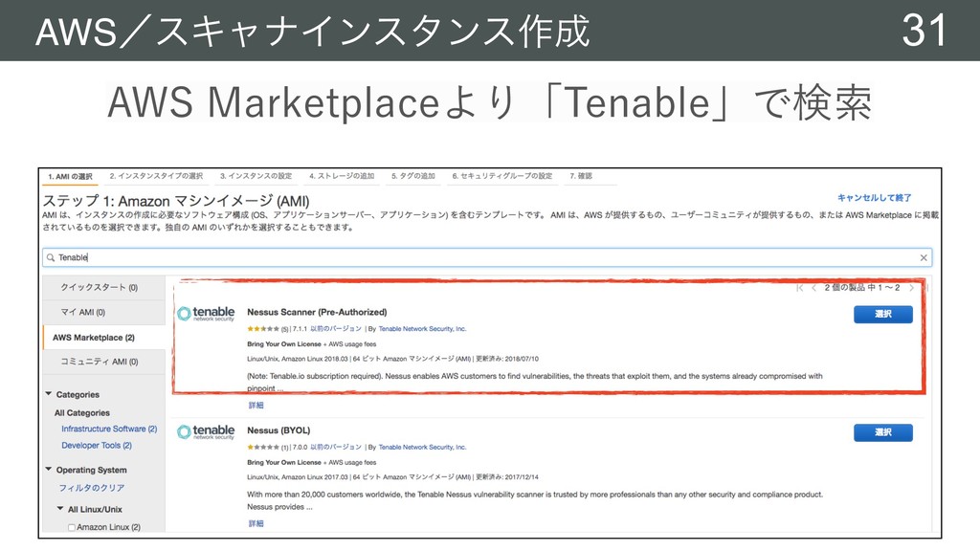Open 6. セキュリティグループの設定 step
The width and height of the screenshot is (980, 551).
coord(501,176)
